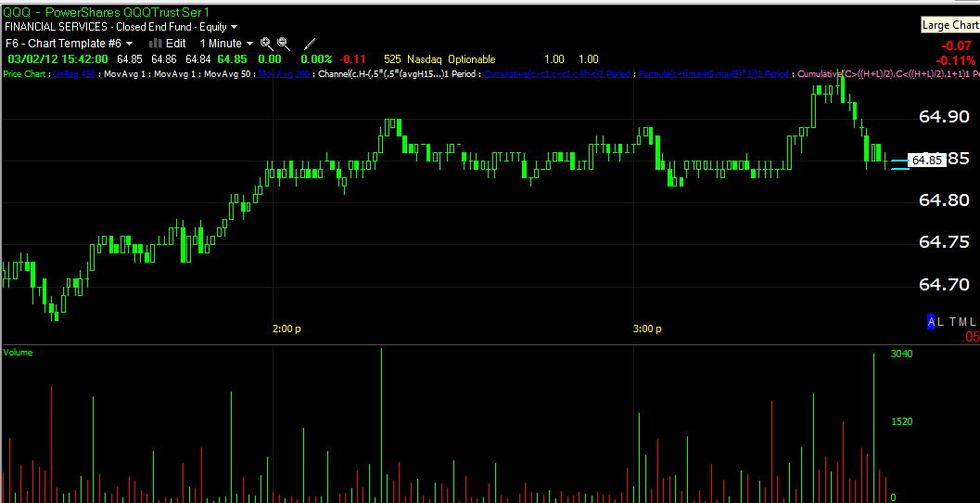Select the highlighted A scale toggle

[931, 322]
